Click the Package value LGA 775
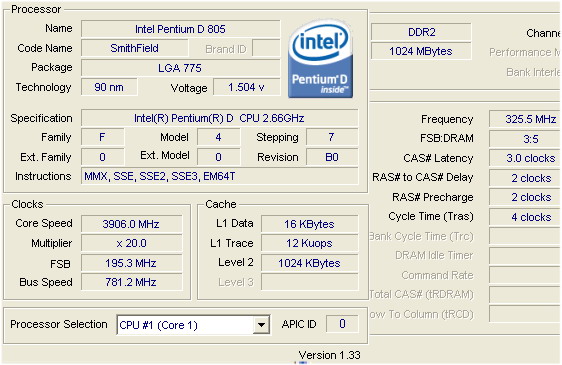 click(181, 68)
